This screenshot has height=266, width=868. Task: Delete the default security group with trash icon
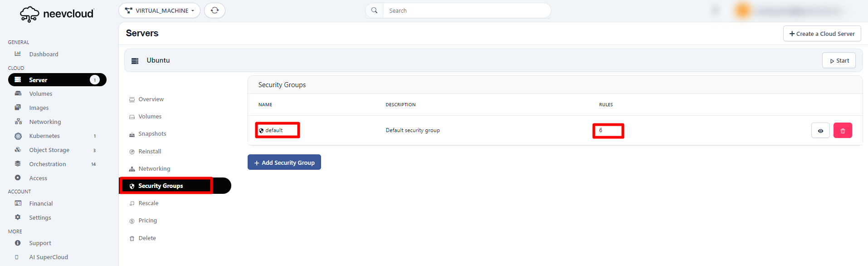coord(842,131)
